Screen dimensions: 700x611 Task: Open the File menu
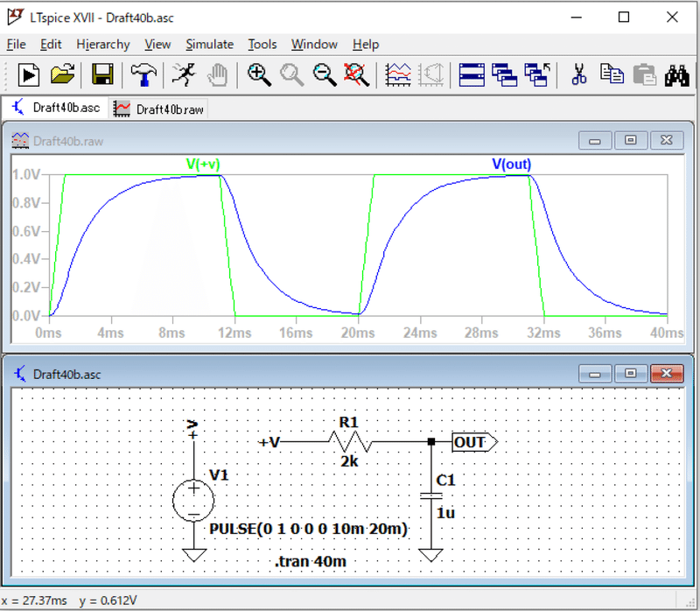17,45
